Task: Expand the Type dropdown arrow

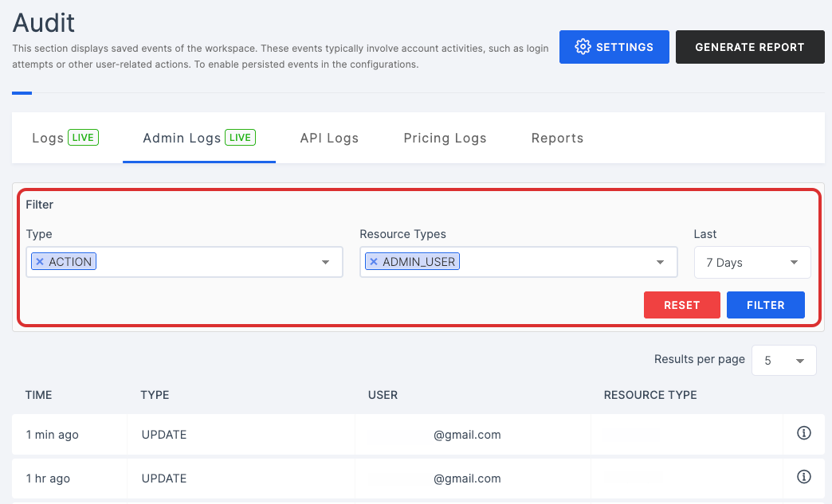Action: click(325, 263)
